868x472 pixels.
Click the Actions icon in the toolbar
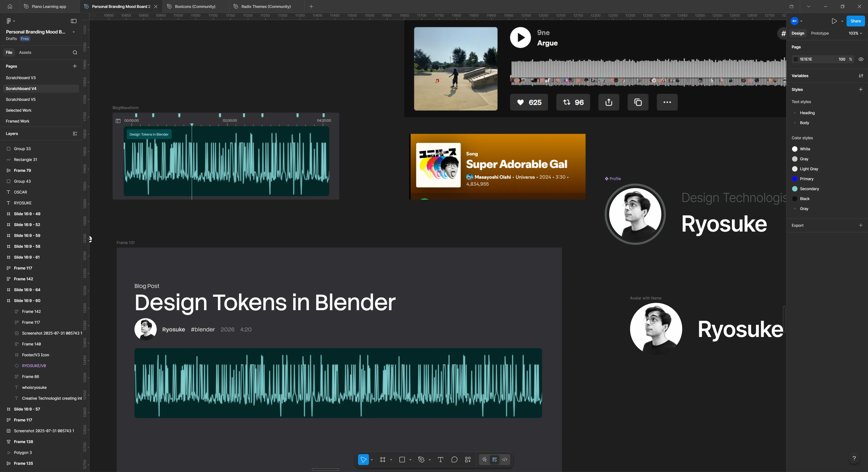pyautogui.click(x=468, y=460)
